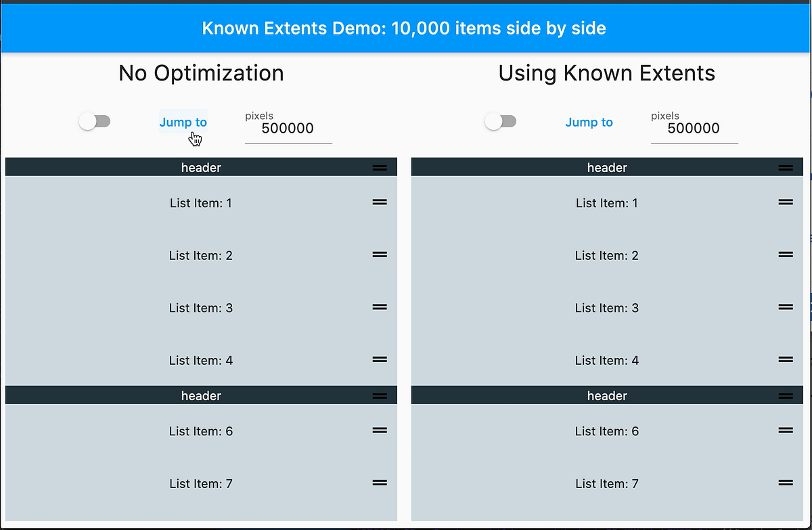Click the drag handle beside List Item: 6 on right
The height and width of the screenshot is (530, 812).
click(x=786, y=430)
